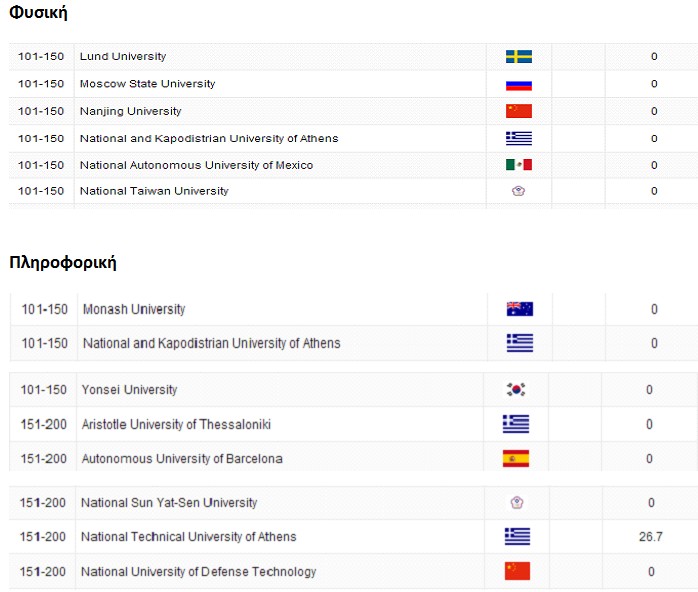Select National and Kapodistrian University under Πληροφορική

click(x=211, y=343)
